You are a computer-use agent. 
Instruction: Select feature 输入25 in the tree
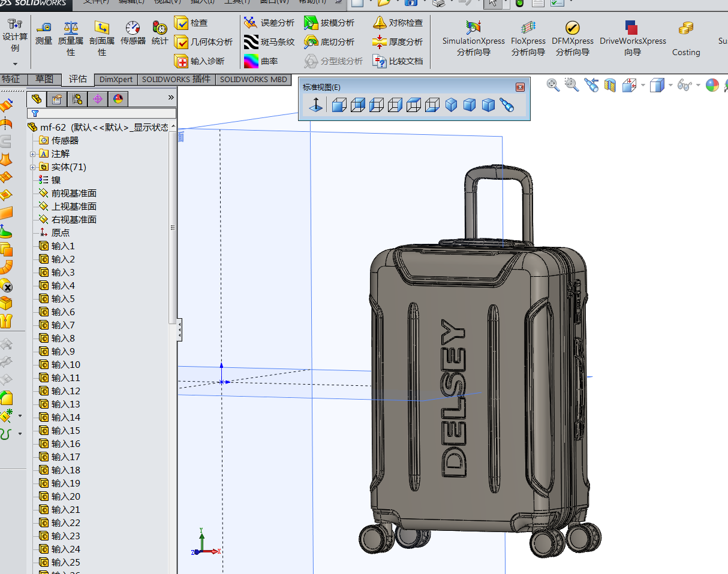pos(59,563)
